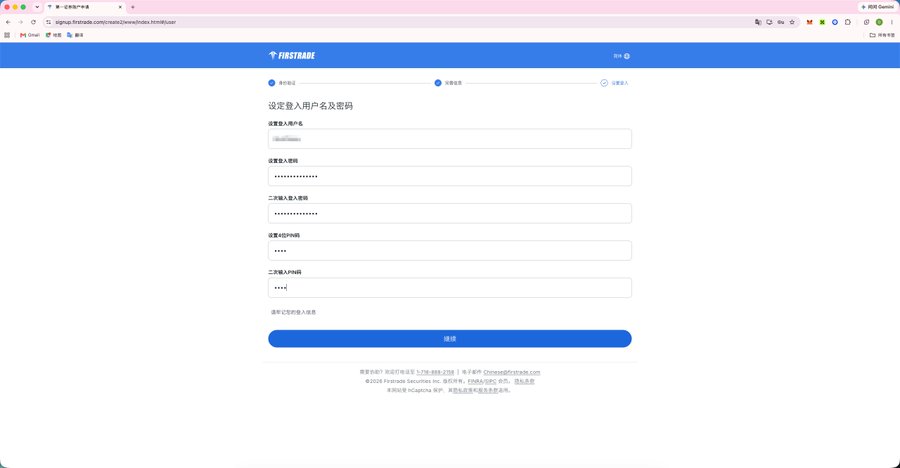The image size is (900, 468).
Task: Click the install/cast screen icon in address bar
Action: (x=769, y=22)
